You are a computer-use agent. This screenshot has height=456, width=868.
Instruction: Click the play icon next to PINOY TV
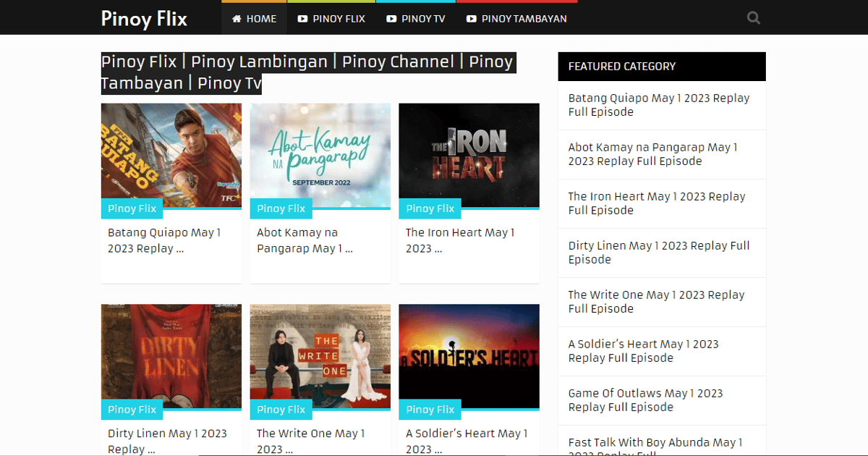coord(390,19)
